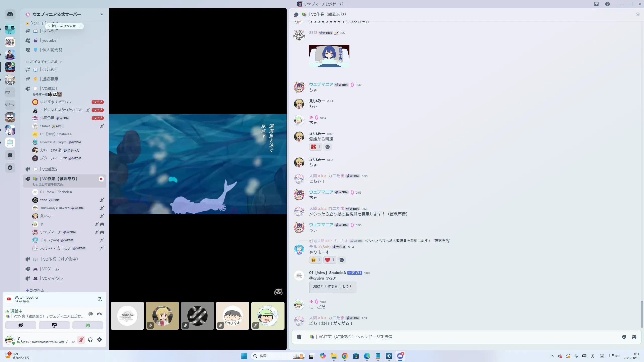
Task: Open the VCゲーム voice channel
Action: click(x=51, y=269)
